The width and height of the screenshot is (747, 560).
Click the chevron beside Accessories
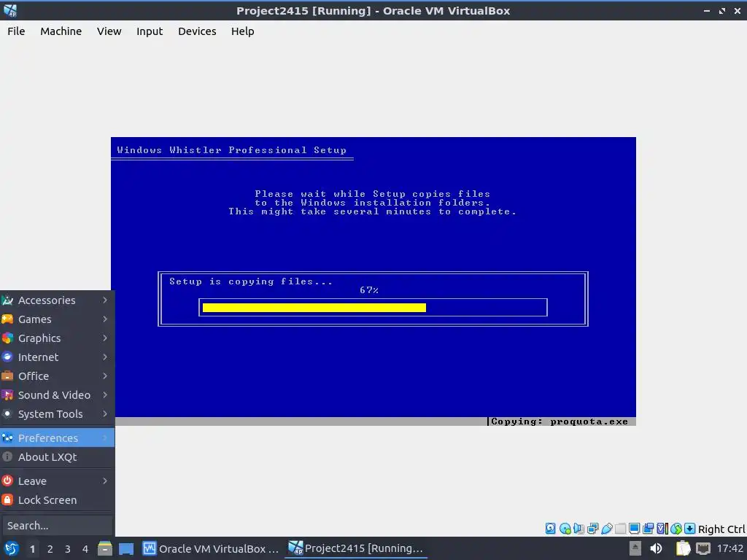(x=105, y=300)
